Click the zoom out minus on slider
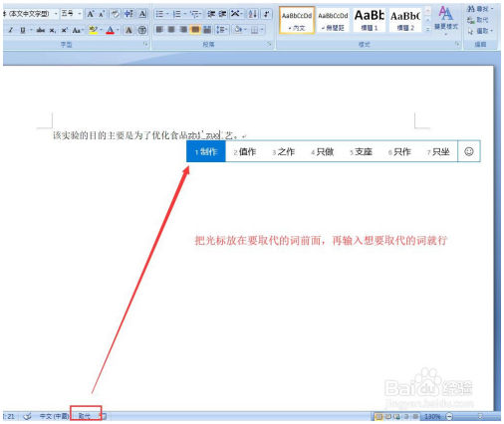The height and width of the screenshot is (424, 504). [x=449, y=416]
